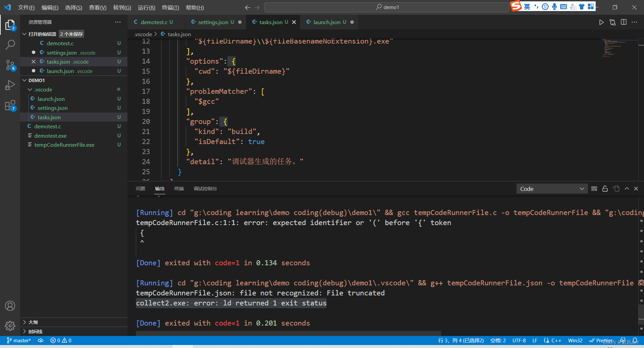The height and width of the screenshot is (348, 644).
Task: Open the Code output channel dropdown
Action: 552,189
